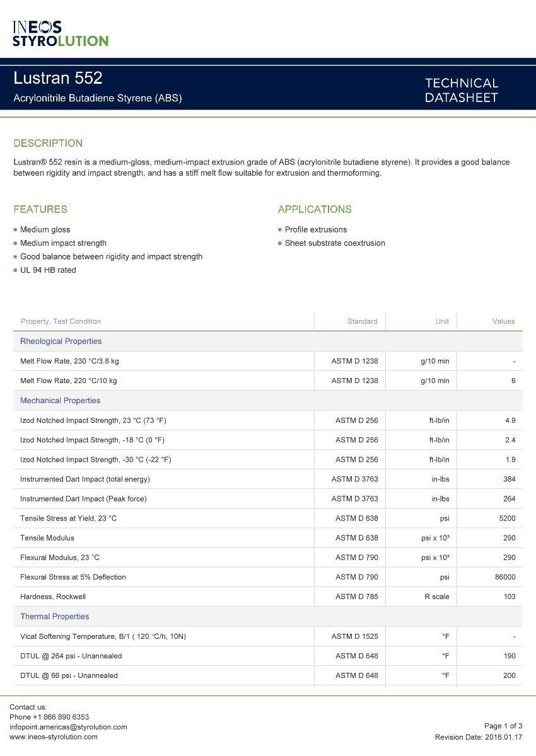Click the Description section heading
The image size is (536, 756).
click(x=48, y=143)
